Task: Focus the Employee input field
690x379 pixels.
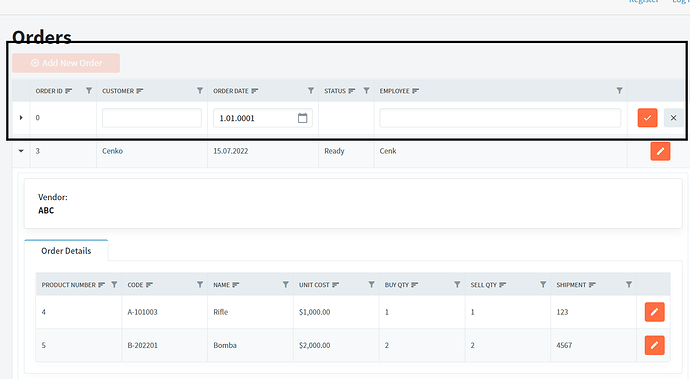Action: pyautogui.click(x=500, y=118)
